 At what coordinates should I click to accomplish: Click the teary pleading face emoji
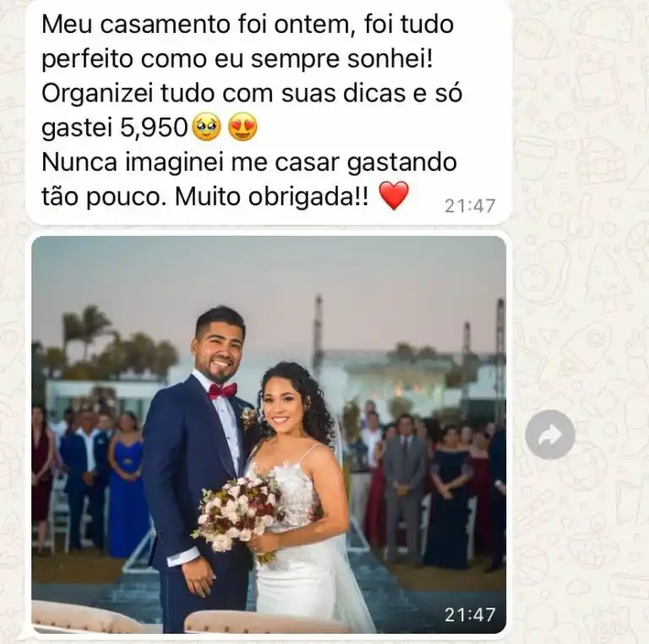click(207, 128)
